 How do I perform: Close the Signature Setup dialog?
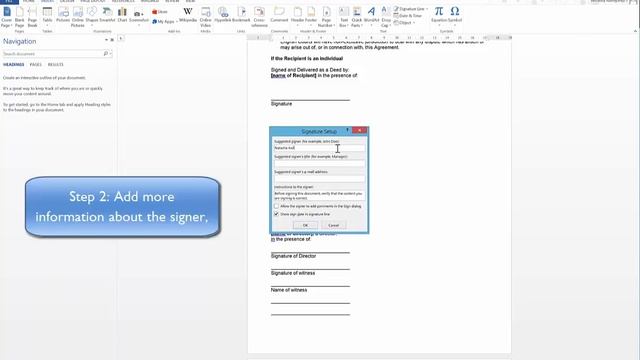(359, 130)
